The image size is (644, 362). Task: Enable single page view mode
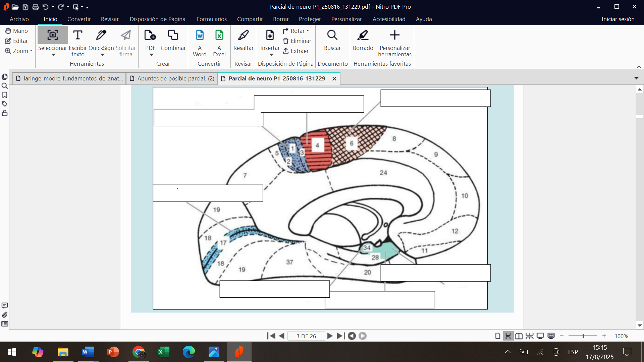[x=498, y=336]
